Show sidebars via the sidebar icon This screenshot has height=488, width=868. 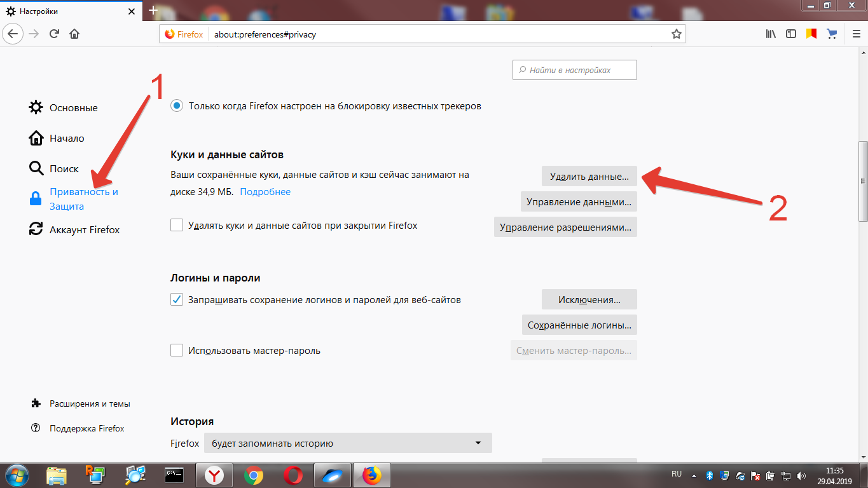791,34
